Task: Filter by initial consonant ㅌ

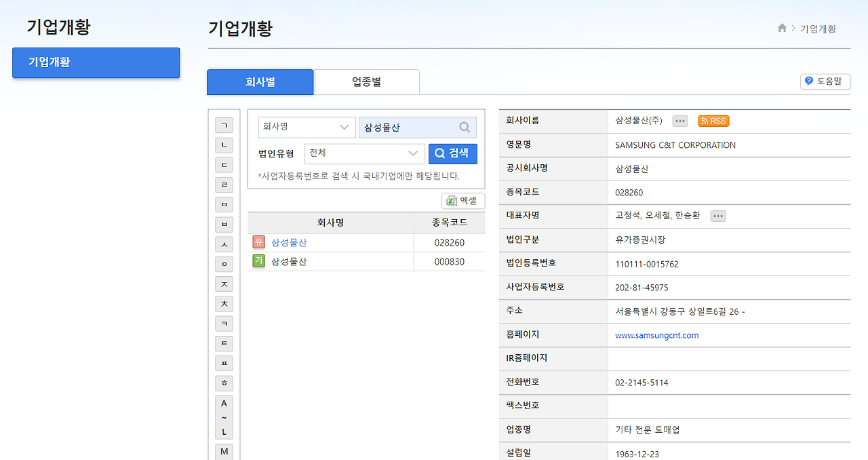Action: 224,342
